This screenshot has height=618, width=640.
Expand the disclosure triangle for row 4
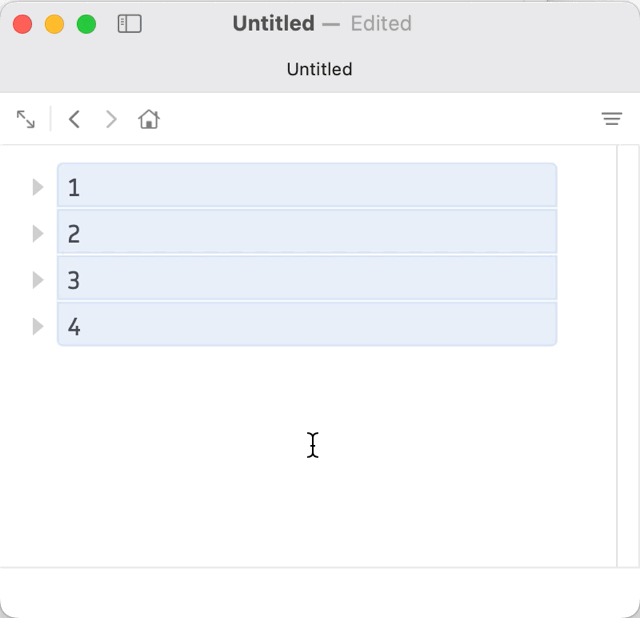[x=38, y=326]
